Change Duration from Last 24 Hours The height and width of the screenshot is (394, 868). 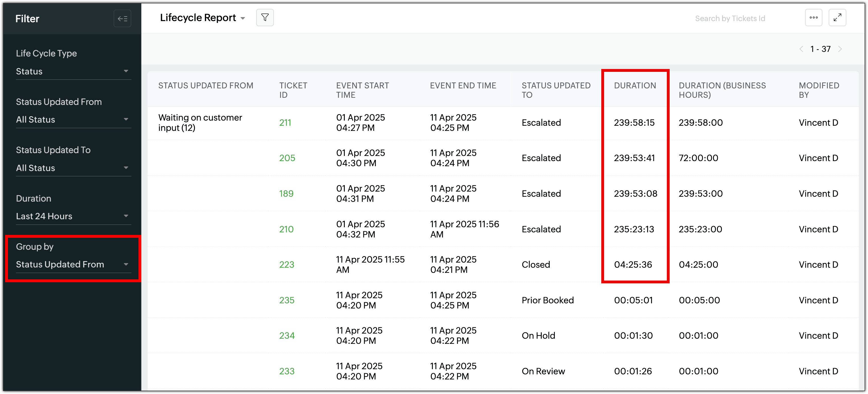coord(73,216)
